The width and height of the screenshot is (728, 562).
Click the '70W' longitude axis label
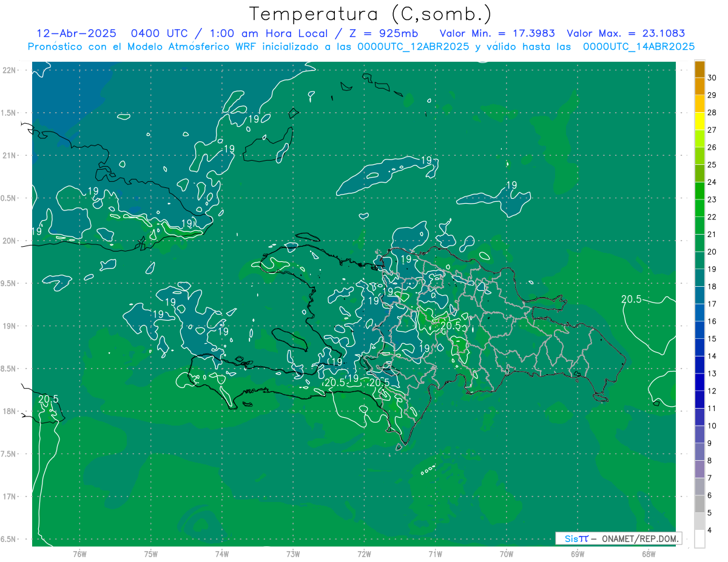507,554
